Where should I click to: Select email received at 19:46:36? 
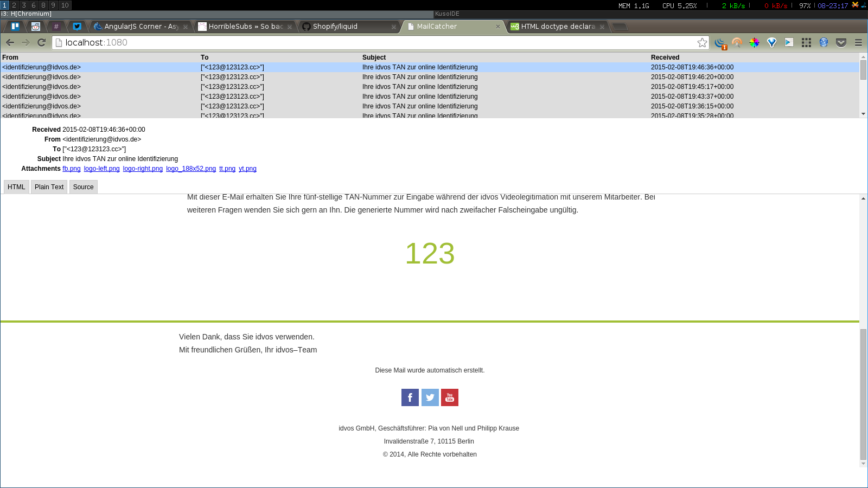[430, 67]
